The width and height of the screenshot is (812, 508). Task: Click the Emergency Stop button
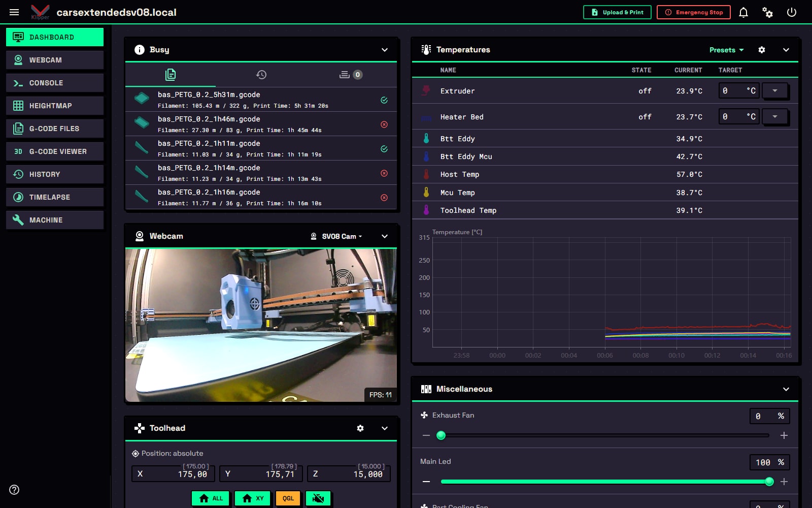(x=694, y=12)
